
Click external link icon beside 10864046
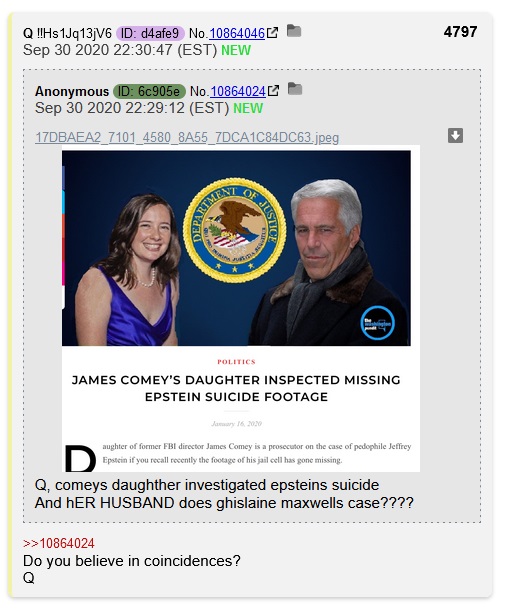tap(273, 33)
